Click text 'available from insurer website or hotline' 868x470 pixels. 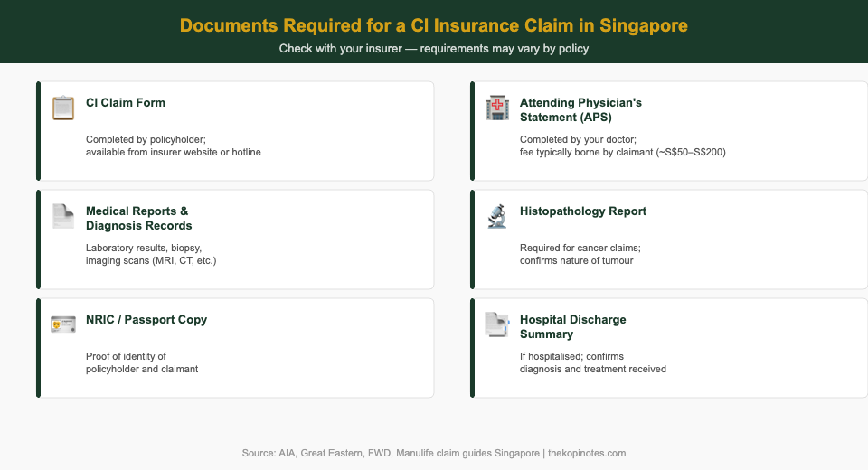point(174,152)
